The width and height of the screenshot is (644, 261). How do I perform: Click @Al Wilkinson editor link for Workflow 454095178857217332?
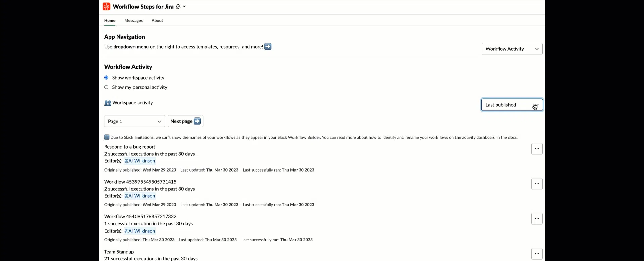[x=140, y=231]
